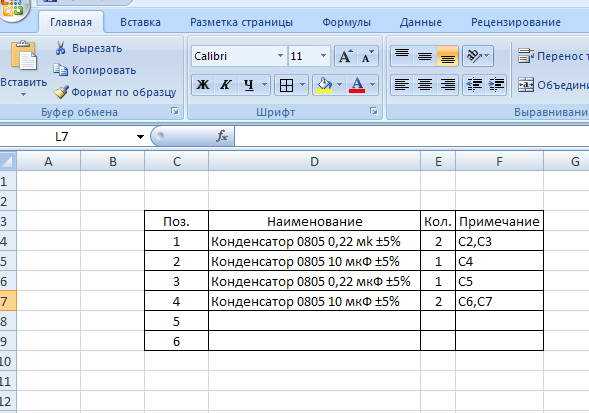
Task: Open Шрифт group dialog launcher
Action: point(373,111)
